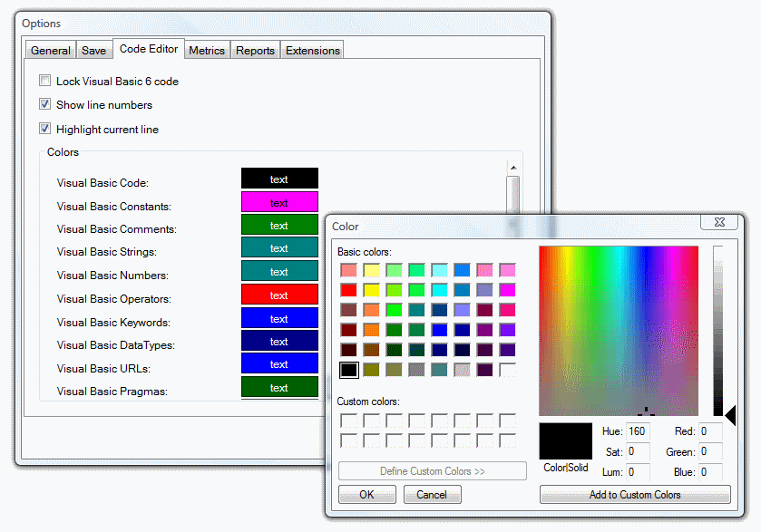The image size is (761, 532).
Task: Switch to the General tab
Action: pyautogui.click(x=51, y=51)
